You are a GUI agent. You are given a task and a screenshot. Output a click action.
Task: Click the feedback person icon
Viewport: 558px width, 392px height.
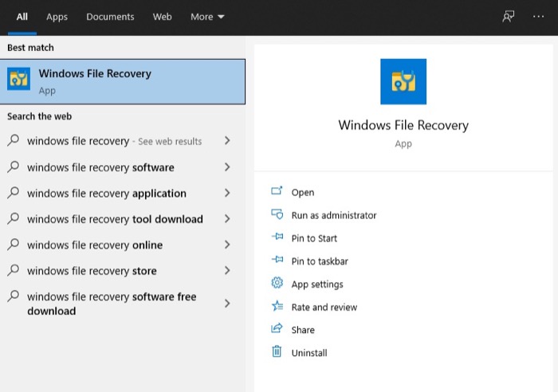click(x=509, y=17)
